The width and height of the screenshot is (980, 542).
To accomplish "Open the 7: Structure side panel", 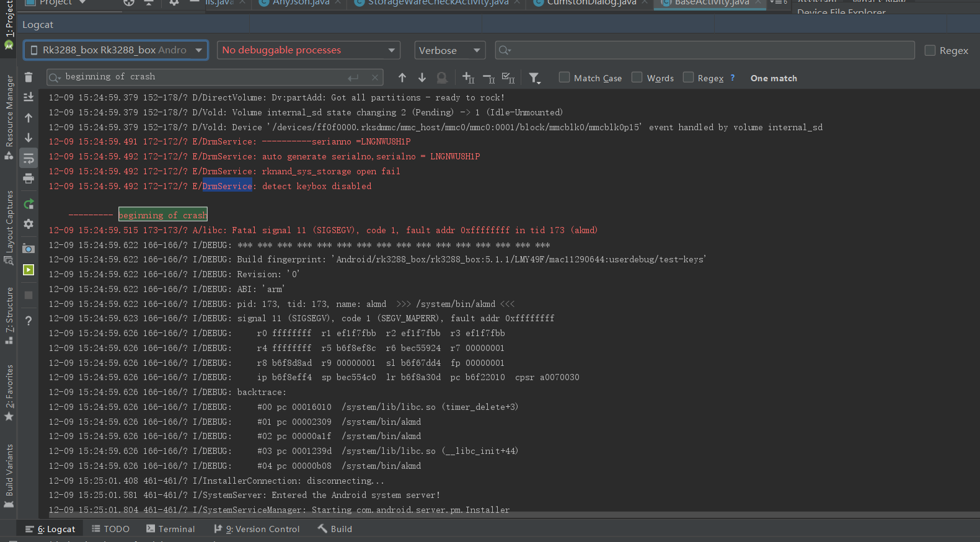I will click(9, 316).
